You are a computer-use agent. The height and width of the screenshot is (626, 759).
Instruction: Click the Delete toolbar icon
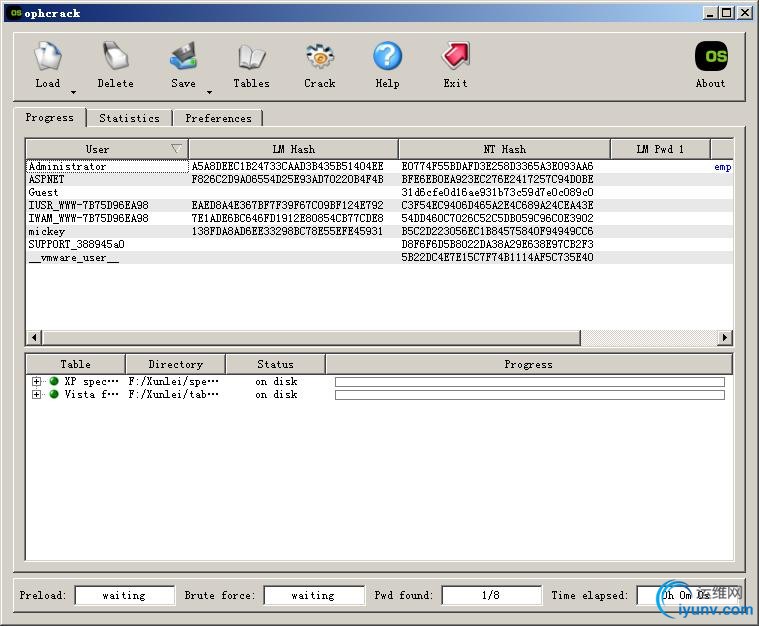(115, 56)
